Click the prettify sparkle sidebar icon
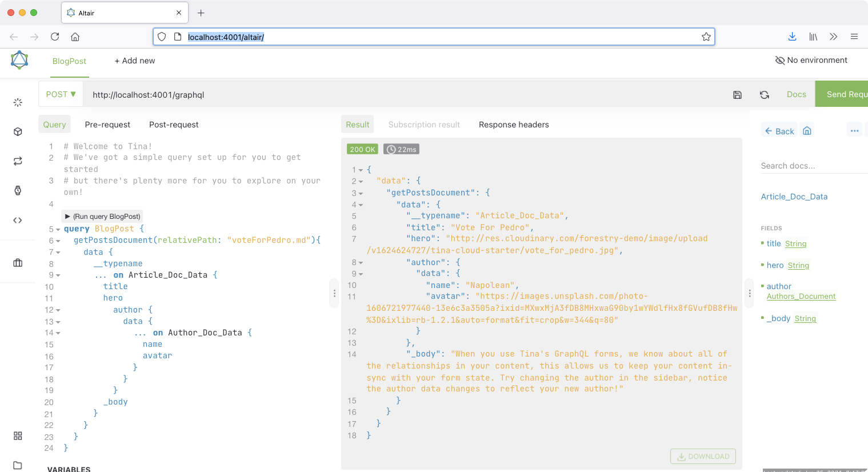Screen dimensions: 868x472 (18, 102)
